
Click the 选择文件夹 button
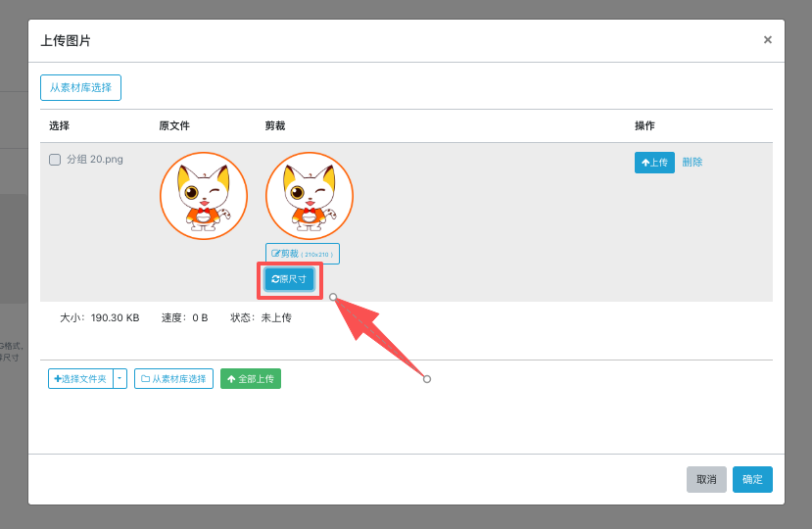[81, 379]
